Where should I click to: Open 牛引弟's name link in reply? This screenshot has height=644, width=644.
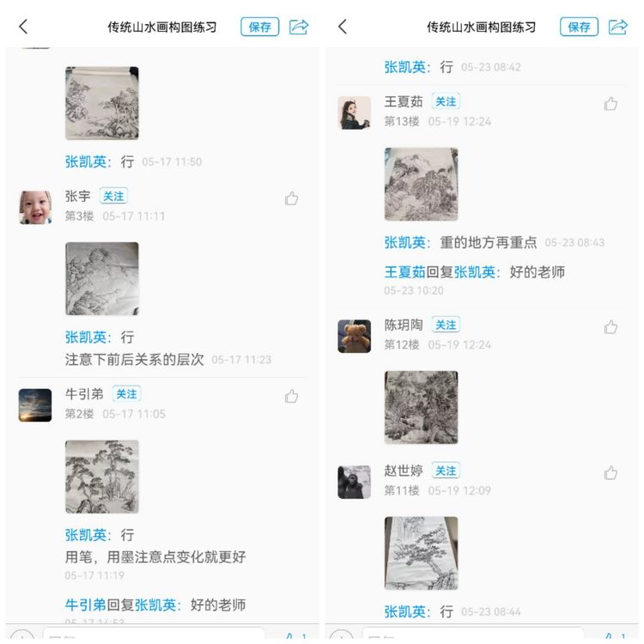pyautogui.click(x=85, y=605)
